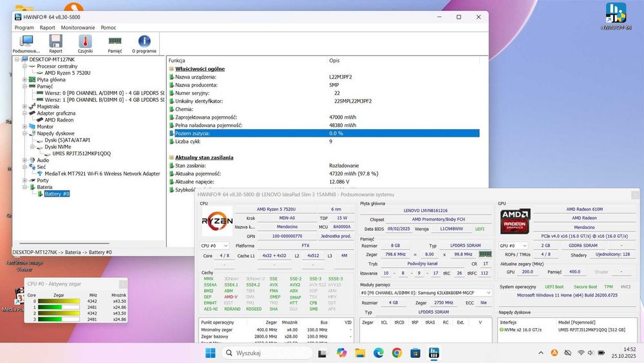The height and width of the screenshot is (363, 644).
Task: Expand the Audio tree node
Action: click(24, 161)
